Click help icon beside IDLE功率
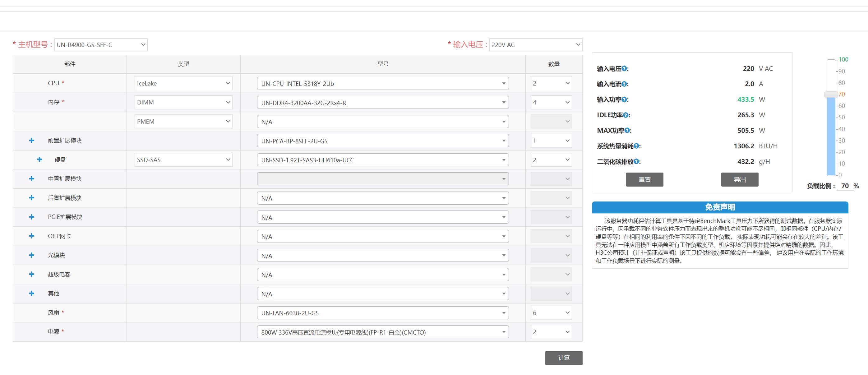 [x=626, y=115]
